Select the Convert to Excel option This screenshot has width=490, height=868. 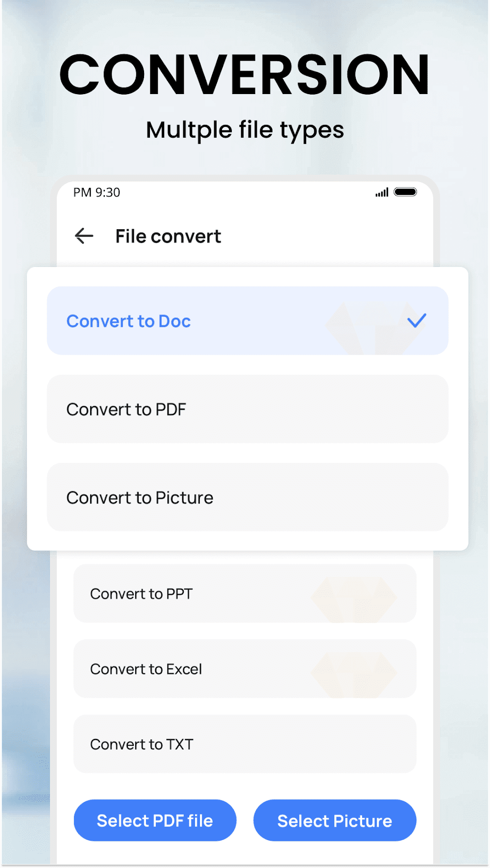coord(146,669)
